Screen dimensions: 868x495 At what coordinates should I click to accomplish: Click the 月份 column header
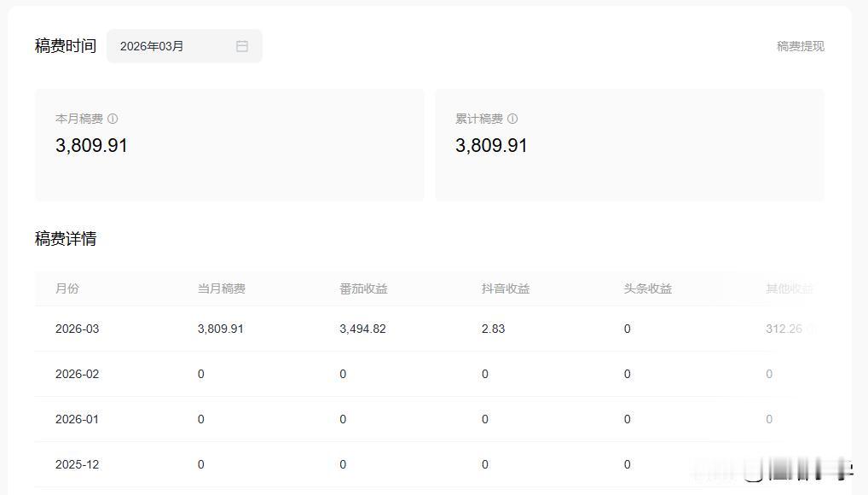(x=67, y=288)
